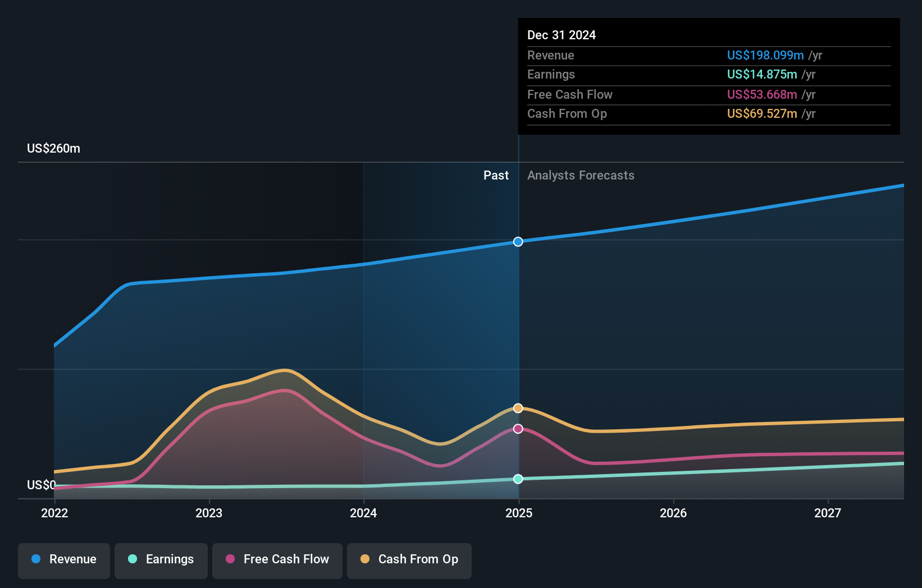Toggle the Earnings legend button
The height and width of the screenshot is (588, 922).
click(x=161, y=561)
